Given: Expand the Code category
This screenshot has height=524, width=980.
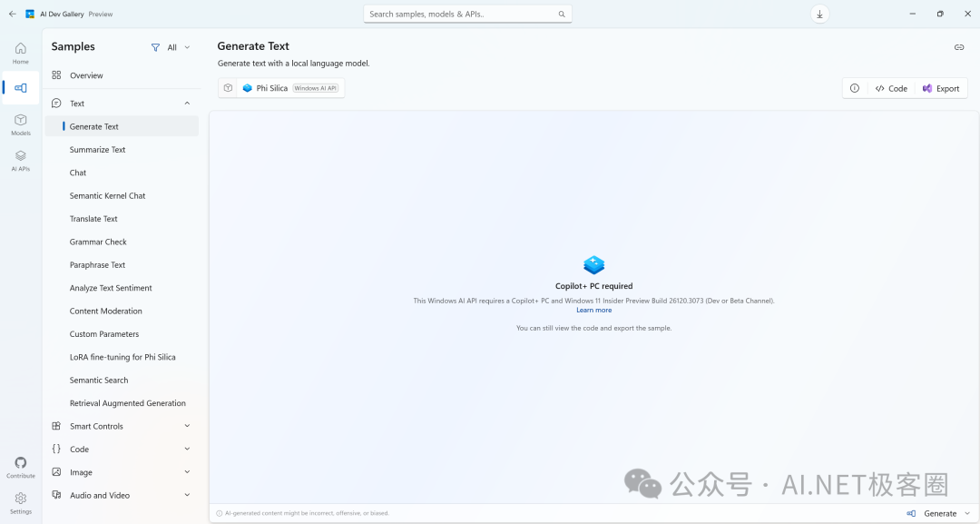Looking at the screenshot, I should (x=122, y=449).
